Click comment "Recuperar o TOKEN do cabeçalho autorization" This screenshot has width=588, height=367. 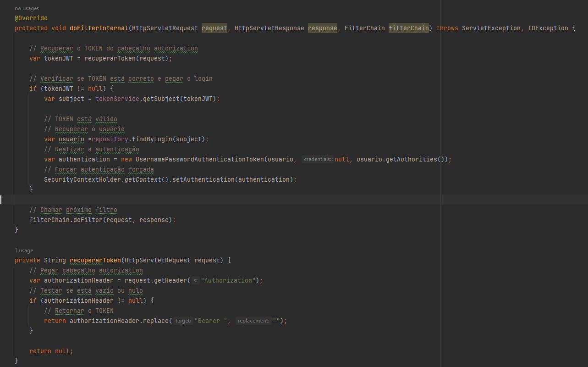pyautogui.click(x=114, y=48)
